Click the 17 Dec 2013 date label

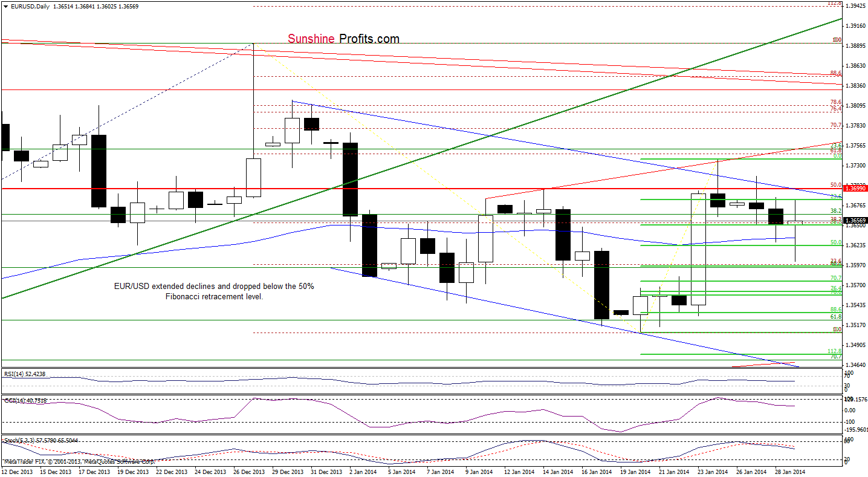(94, 472)
